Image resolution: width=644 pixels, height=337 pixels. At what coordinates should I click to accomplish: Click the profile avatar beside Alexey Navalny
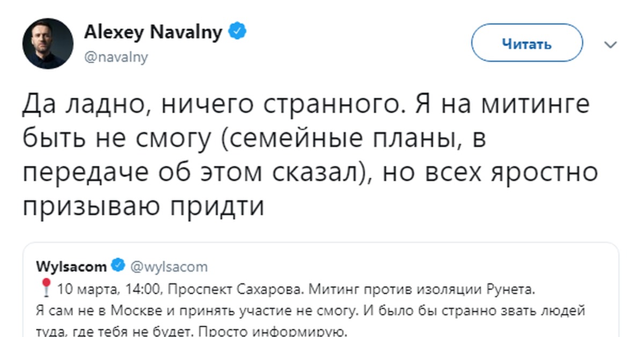(48, 43)
